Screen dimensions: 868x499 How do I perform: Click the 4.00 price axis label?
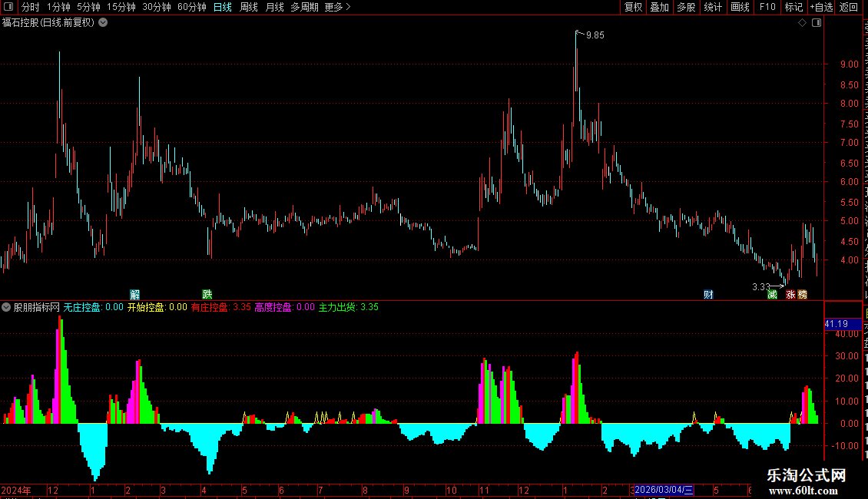[849, 260]
